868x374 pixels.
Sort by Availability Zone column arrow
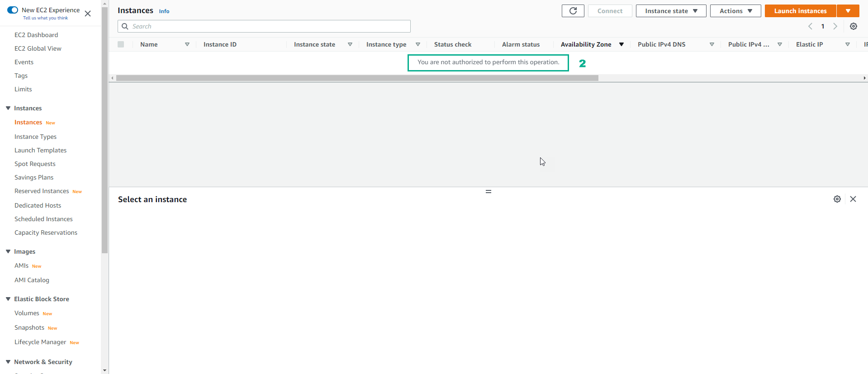(621, 44)
